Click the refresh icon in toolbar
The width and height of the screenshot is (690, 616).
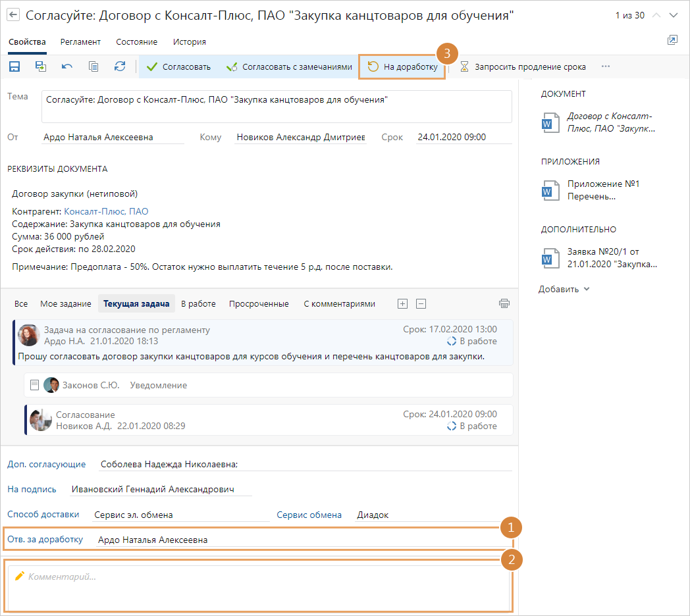click(x=119, y=66)
